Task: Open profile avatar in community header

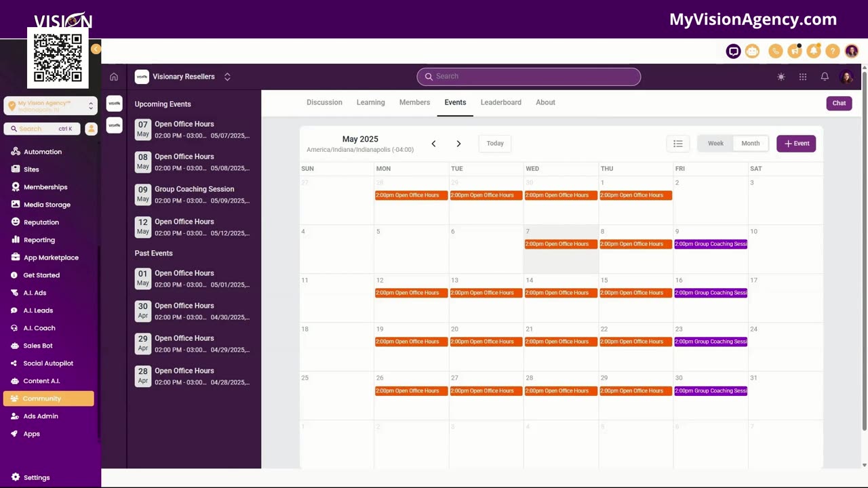Action: (x=846, y=77)
